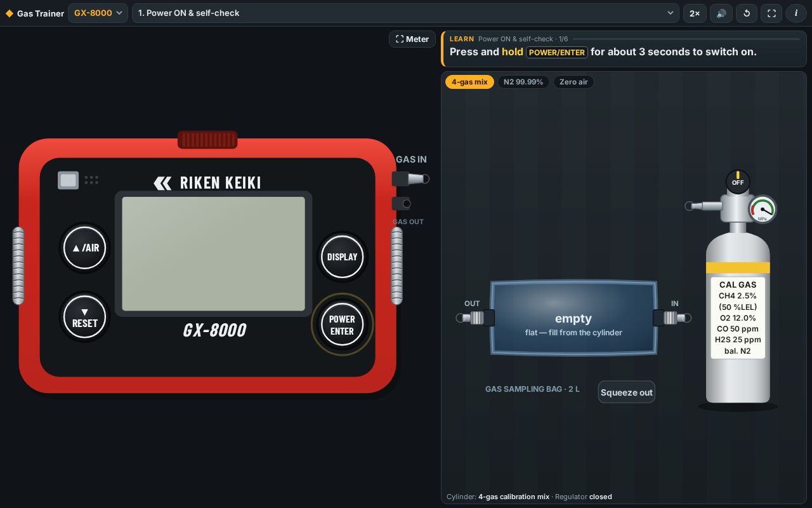Click the red alarm lamp on top of meter
The width and height of the screenshot is (812, 508).
coord(207,140)
